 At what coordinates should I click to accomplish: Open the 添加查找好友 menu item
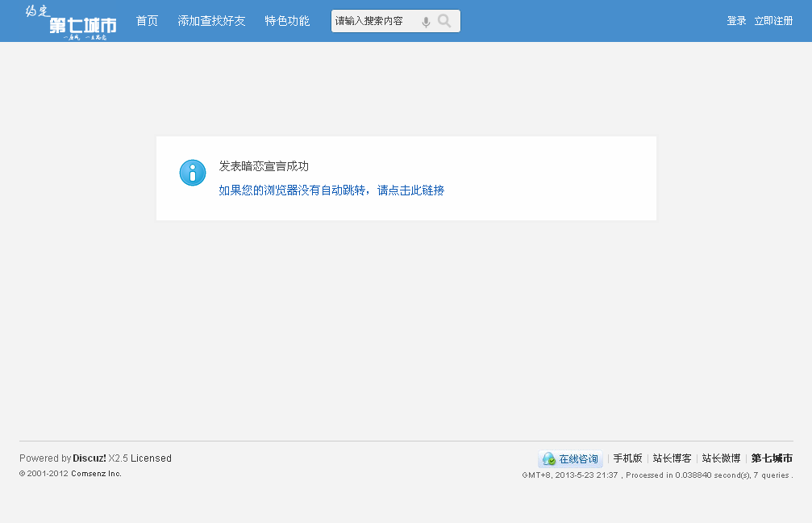pyautogui.click(x=211, y=21)
